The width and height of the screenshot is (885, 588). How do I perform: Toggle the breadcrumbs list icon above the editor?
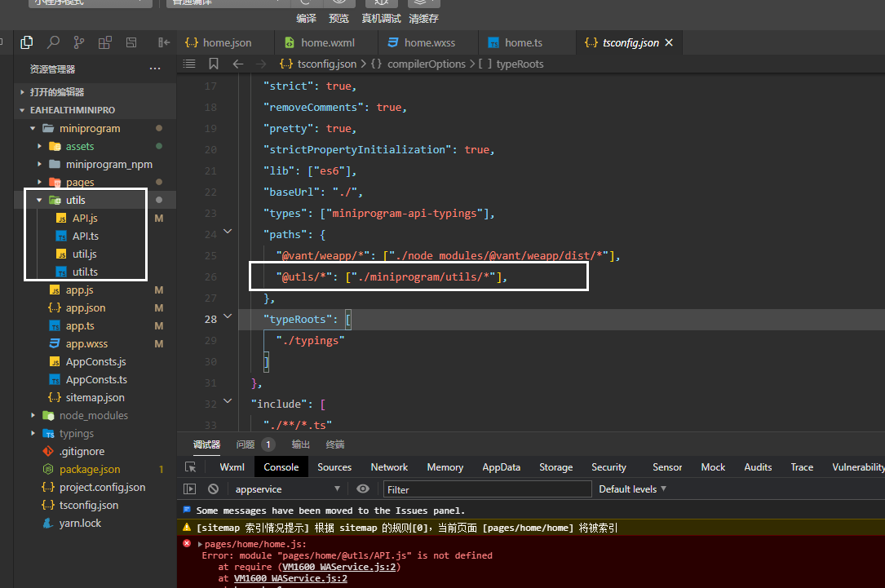pyautogui.click(x=189, y=64)
